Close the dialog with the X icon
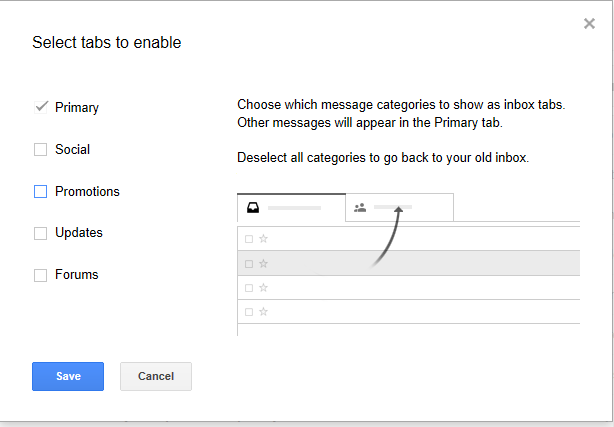The width and height of the screenshot is (614, 427). point(589,24)
